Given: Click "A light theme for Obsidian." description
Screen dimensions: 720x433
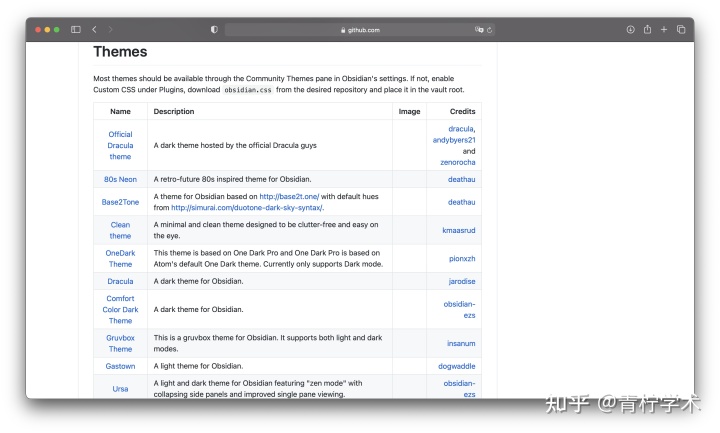Looking at the screenshot, I should click(x=198, y=366).
